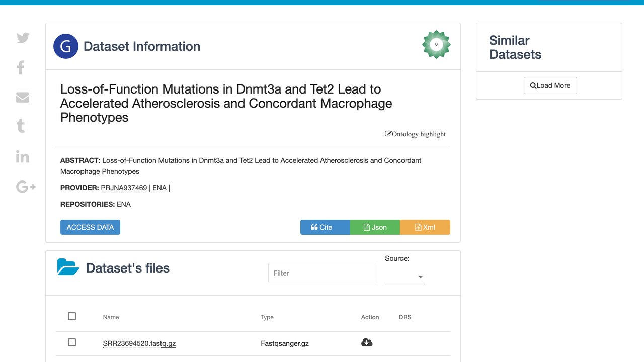Open the Source dropdown
This screenshot has height=362, width=644.
pos(405,277)
